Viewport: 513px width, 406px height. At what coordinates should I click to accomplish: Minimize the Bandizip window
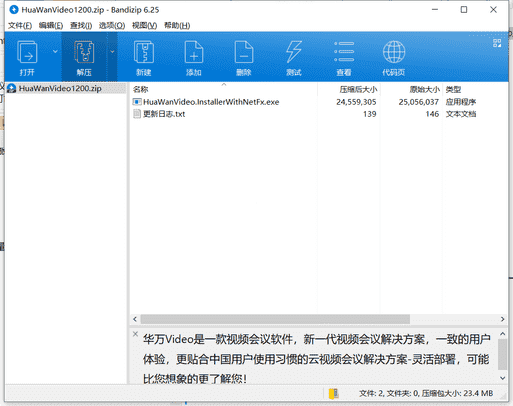(x=435, y=10)
